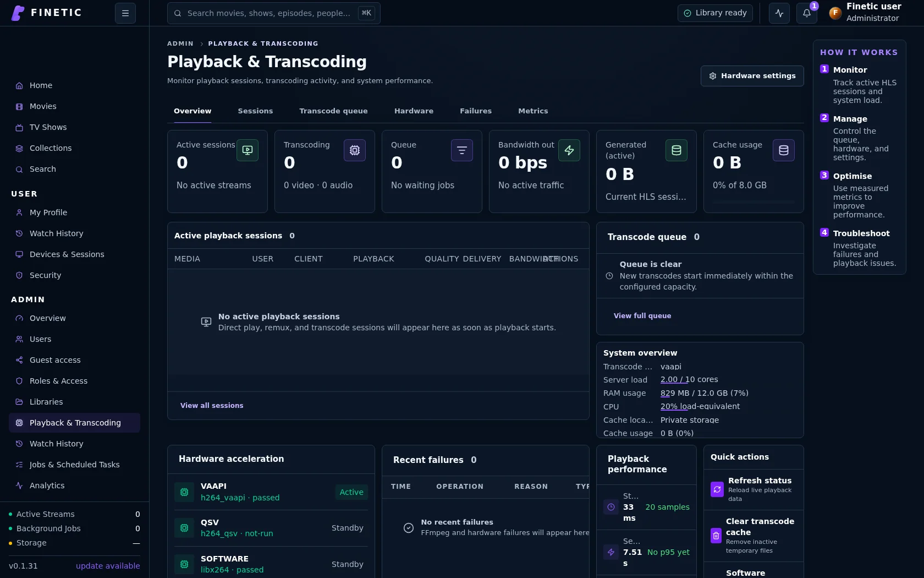
Task: Click the OPERATION column header
Action: [460, 487]
